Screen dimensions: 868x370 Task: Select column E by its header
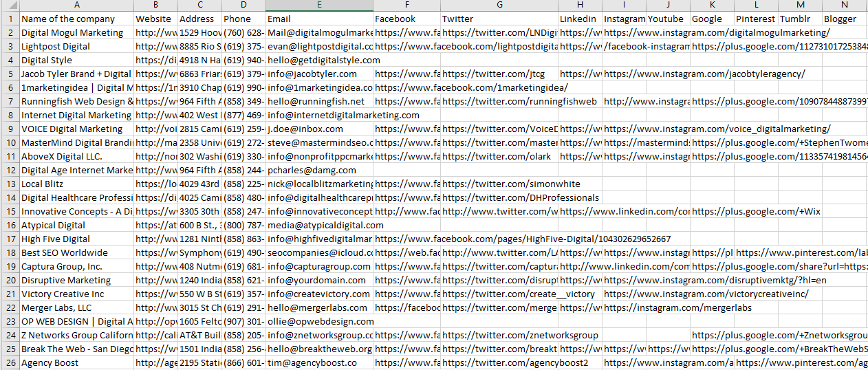pos(319,5)
